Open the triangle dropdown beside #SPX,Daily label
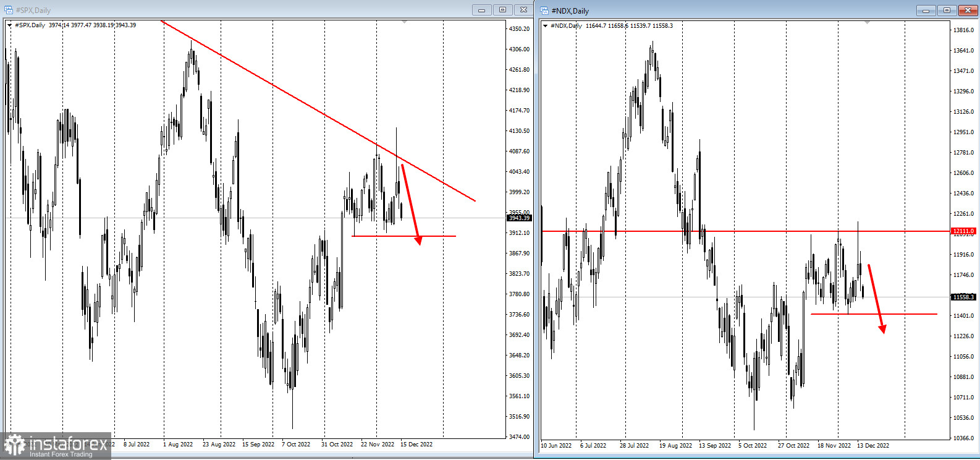Screen dimensions: 980x460 coord(9,25)
